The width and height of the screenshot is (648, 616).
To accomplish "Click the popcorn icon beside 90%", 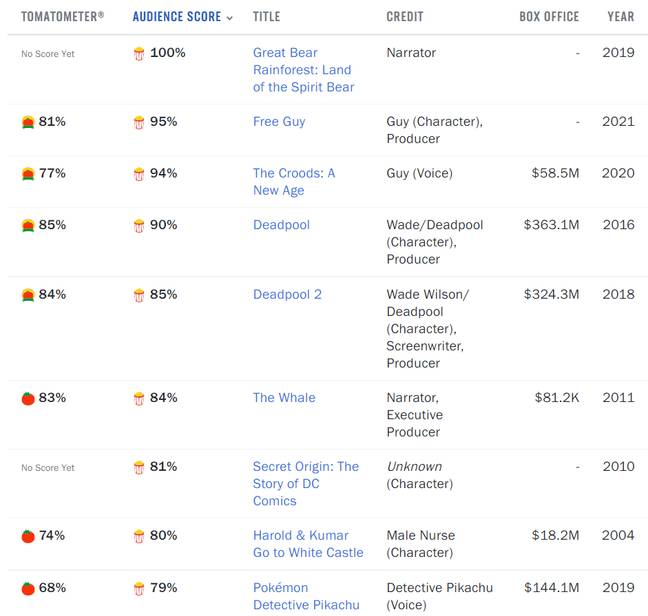I will [x=139, y=226].
